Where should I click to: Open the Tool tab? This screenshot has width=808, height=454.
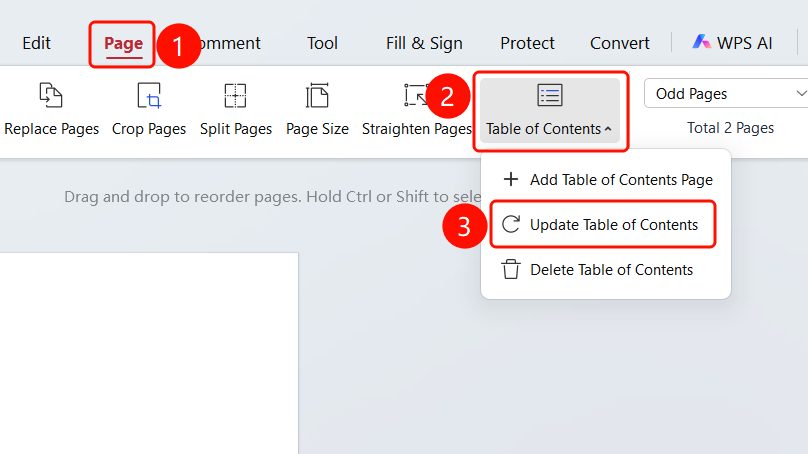[322, 43]
